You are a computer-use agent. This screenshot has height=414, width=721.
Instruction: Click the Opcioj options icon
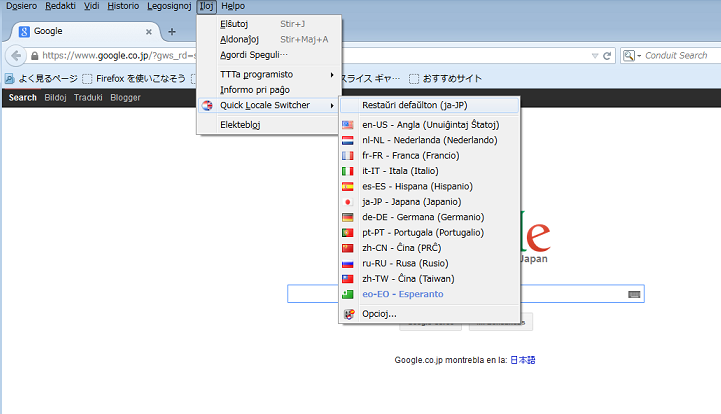click(x=349, y=314)
